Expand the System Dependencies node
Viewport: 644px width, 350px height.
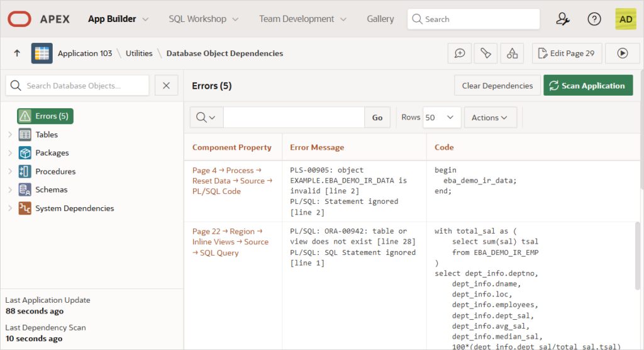10,208
